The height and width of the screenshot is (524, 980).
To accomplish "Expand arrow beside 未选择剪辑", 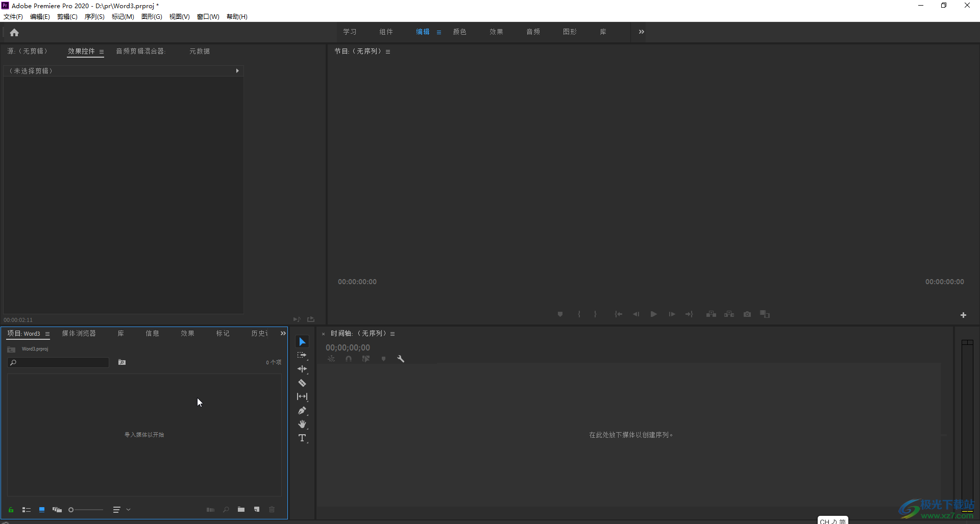I will pos(237,71).
